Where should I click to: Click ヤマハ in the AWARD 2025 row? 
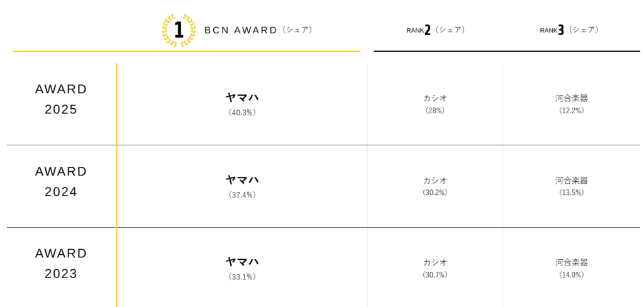242,98
